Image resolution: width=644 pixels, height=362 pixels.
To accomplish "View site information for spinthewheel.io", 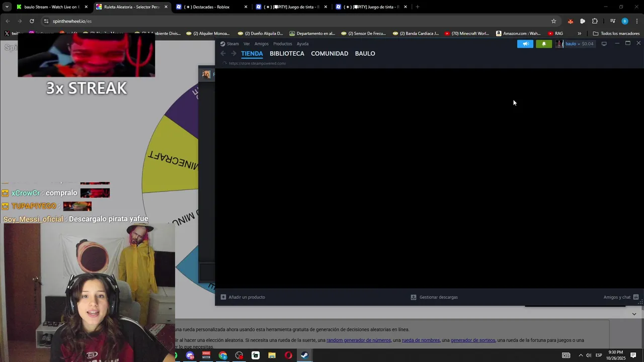I will (46, 21).
